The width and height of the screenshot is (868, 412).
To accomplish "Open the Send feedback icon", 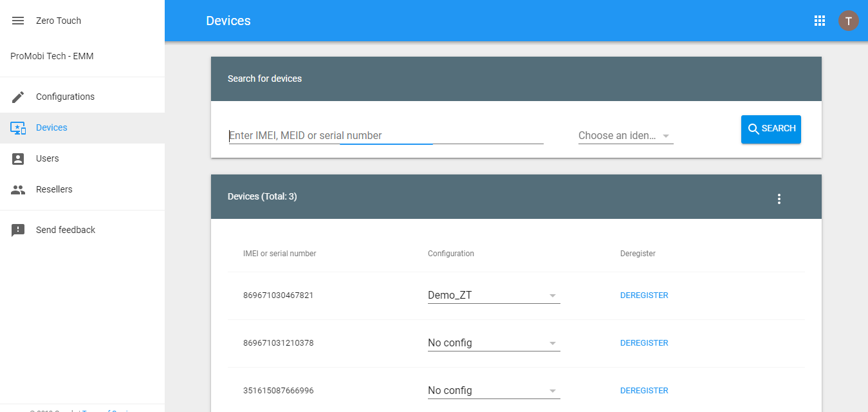I will click(17, 229).
